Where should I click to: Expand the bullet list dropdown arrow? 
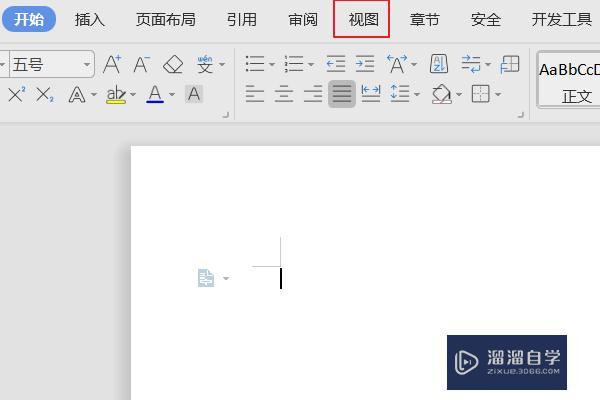point(272,64)
